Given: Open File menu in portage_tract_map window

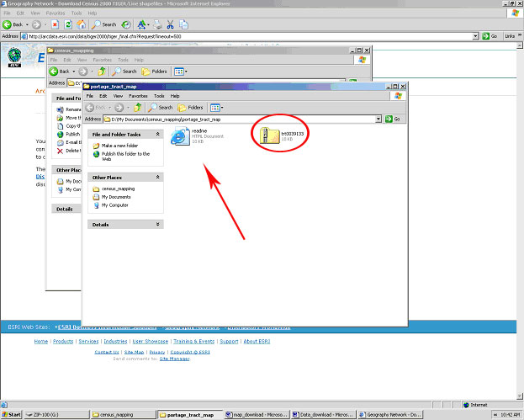Looking at the screenshot, I should click(89, 96).
